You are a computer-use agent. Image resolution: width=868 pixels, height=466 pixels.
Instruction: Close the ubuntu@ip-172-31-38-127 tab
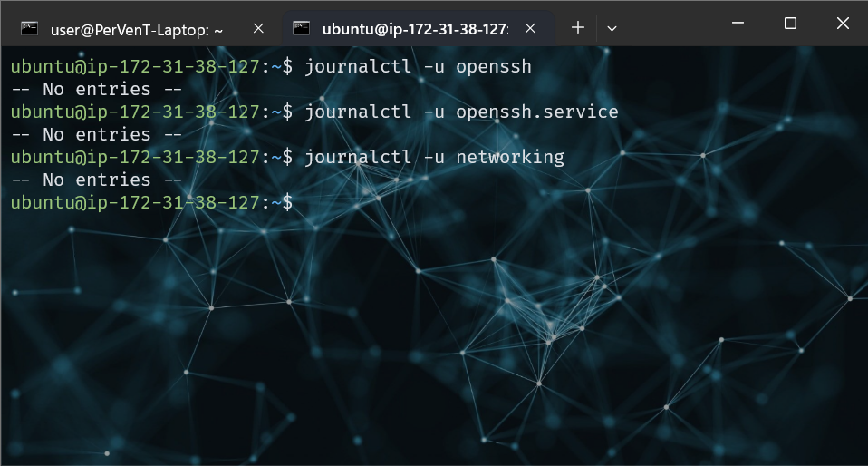533,29
